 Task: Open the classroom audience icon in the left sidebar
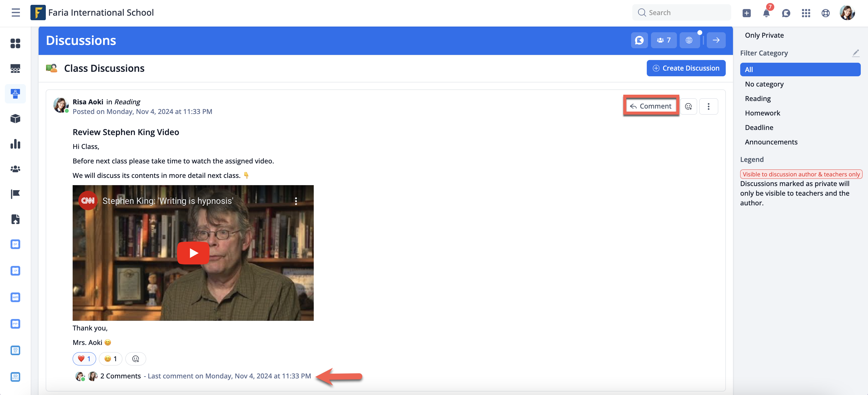point(15,68)
